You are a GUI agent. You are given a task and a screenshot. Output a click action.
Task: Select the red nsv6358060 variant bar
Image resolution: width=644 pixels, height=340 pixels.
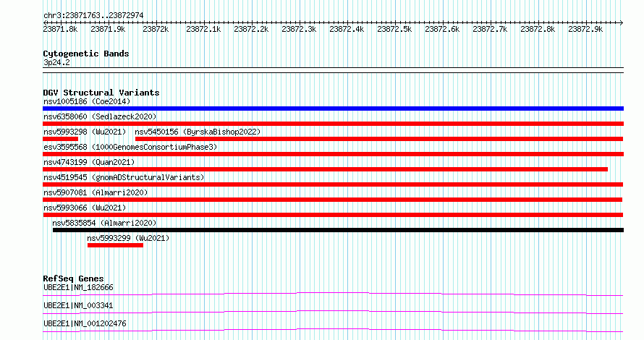[x=333, y=124]
